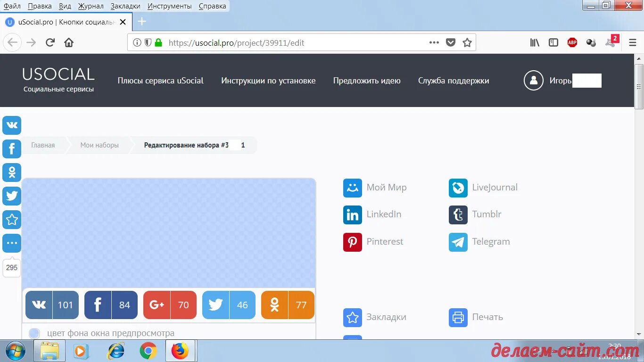Close the uSocial.pro tab

[123, 22]
